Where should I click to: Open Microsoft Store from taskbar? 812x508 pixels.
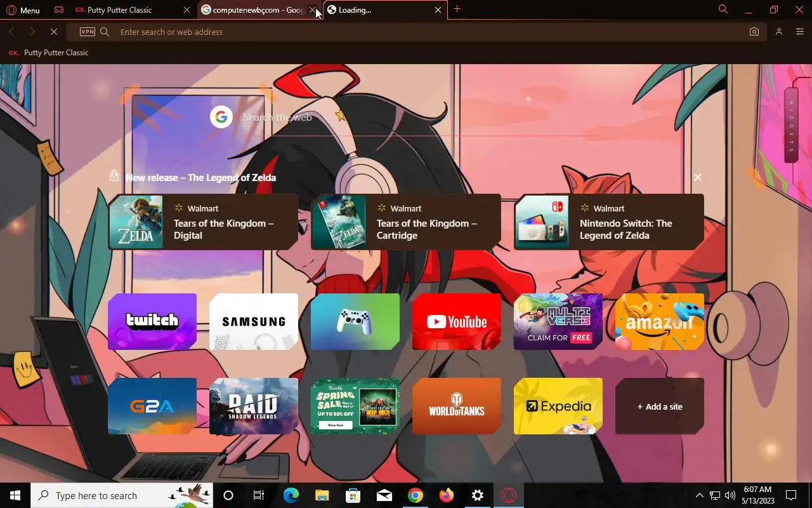point(353,495)
